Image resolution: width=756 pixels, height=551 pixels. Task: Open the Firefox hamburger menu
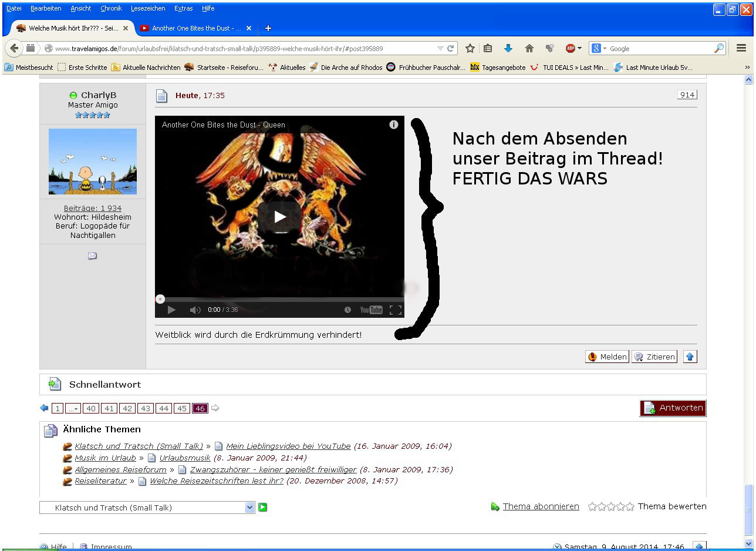pyautogui.click(x=741, y=48)
